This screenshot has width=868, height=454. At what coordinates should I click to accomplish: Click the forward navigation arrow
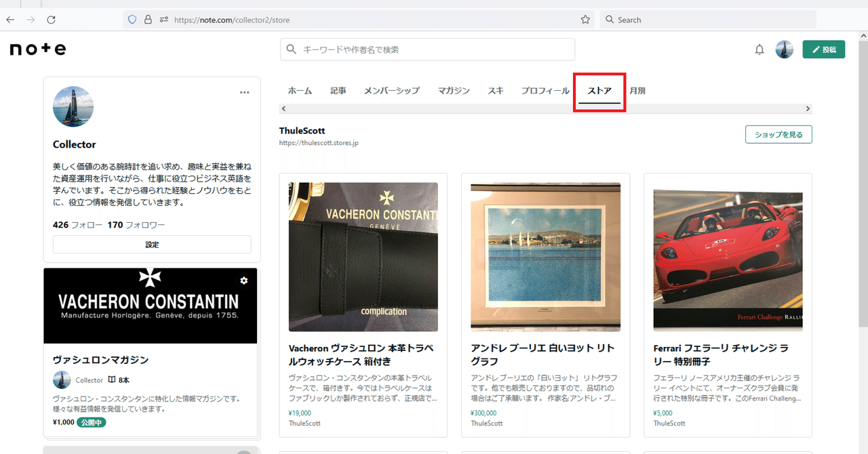click(x=30, y=20)
